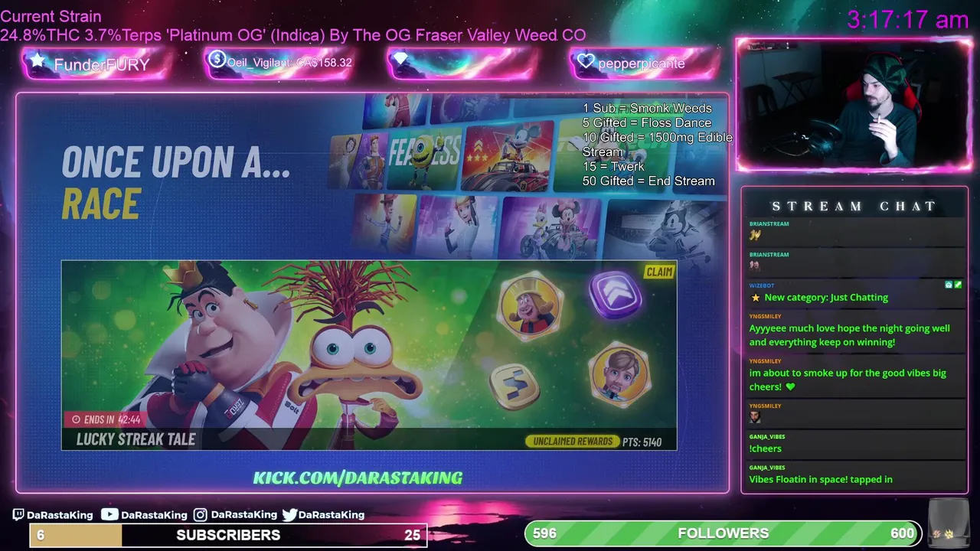The image size is (980, 551).
Task: Click 'im about to smoke up' chat message
Action: (848, 380)
